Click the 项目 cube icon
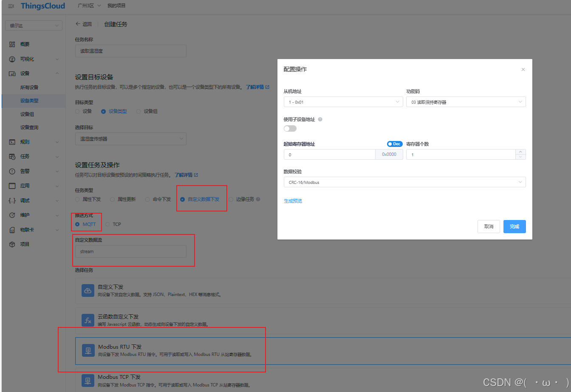This screenshot has width=571, height=392. click(12, 244)
